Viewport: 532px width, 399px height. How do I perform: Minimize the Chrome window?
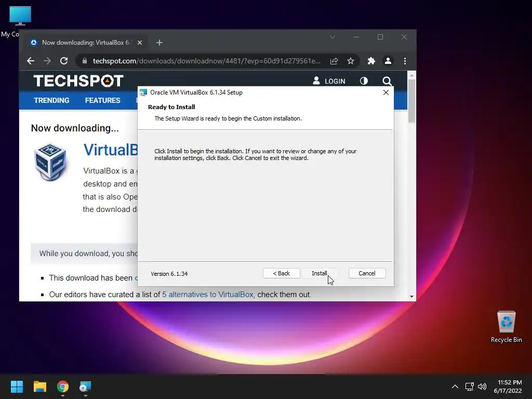click(x=356, y=37)
